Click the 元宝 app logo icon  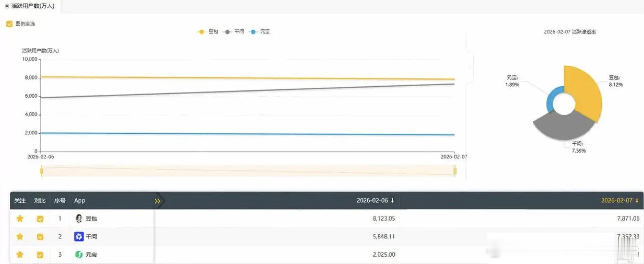coord(79,254)
